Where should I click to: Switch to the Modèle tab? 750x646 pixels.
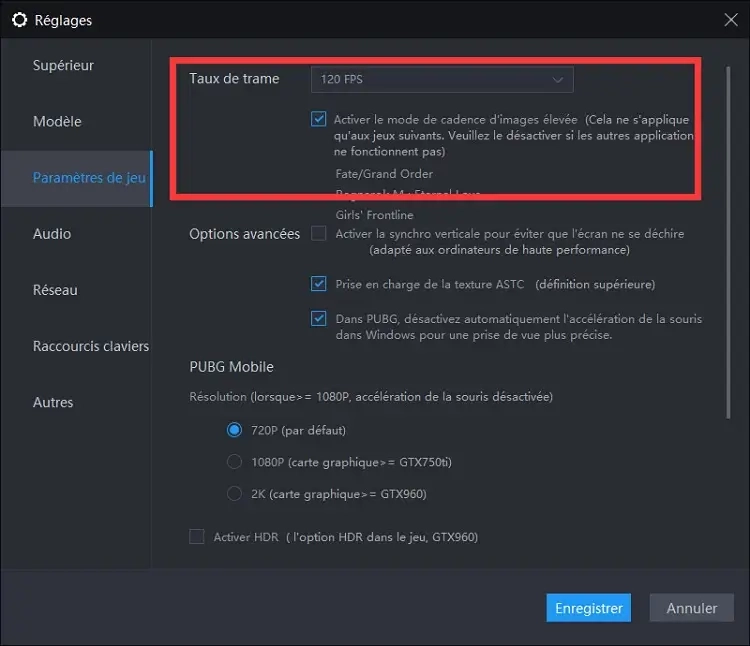[57, 121]
